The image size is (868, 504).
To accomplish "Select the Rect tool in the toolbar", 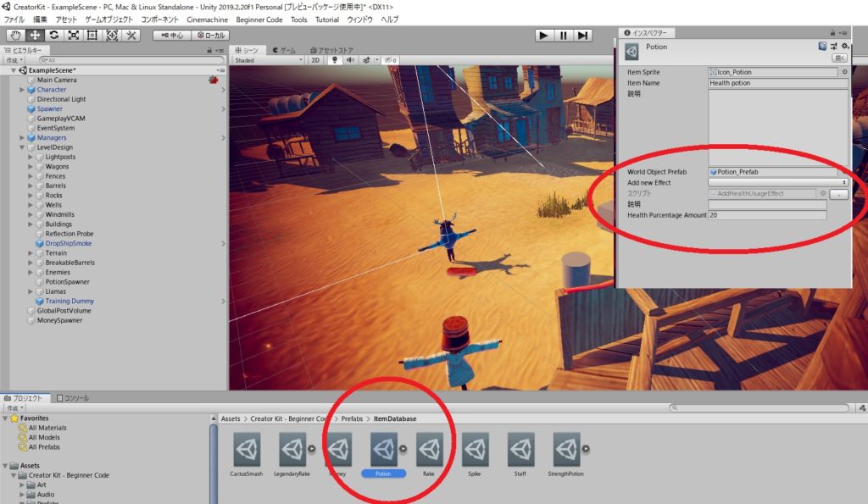I will click(x=92, y=36).
